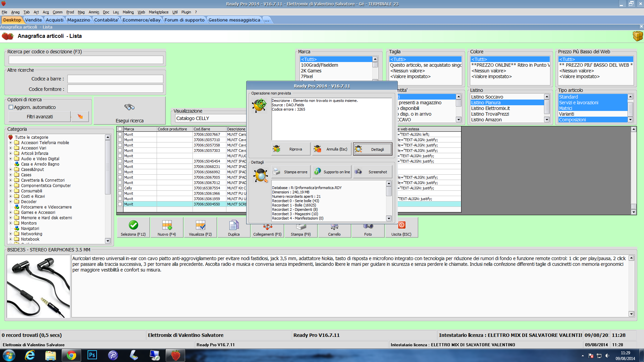Image resolution: width=644 pixels, height=362 pixels.
Task: Click the Filtri avanzati button
Action: click(x=40, y=117)
